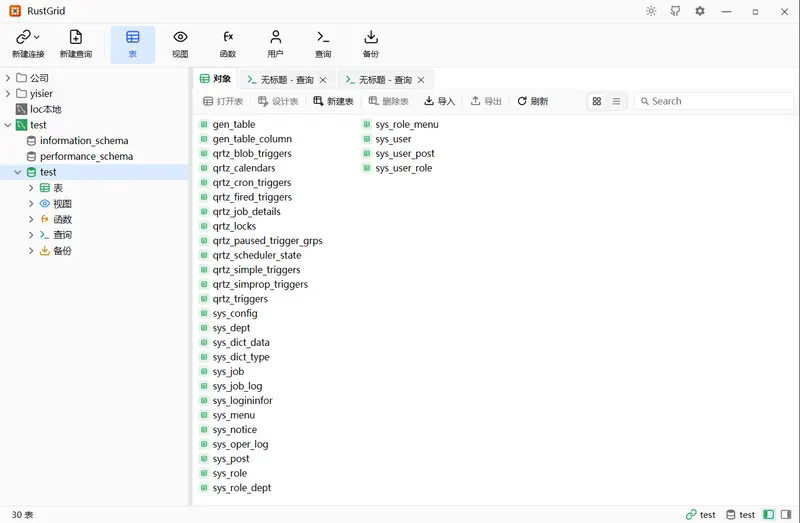The height and width of the screenshot is (523, 800).
Task: Toggle the right sidebar panel icon
Action: point(786,514)
